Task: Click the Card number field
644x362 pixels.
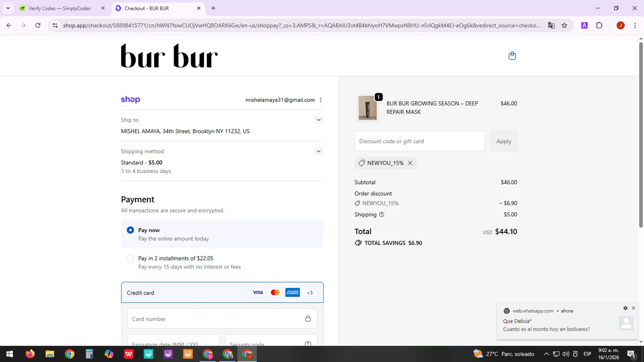Action: tap(222, 319)
